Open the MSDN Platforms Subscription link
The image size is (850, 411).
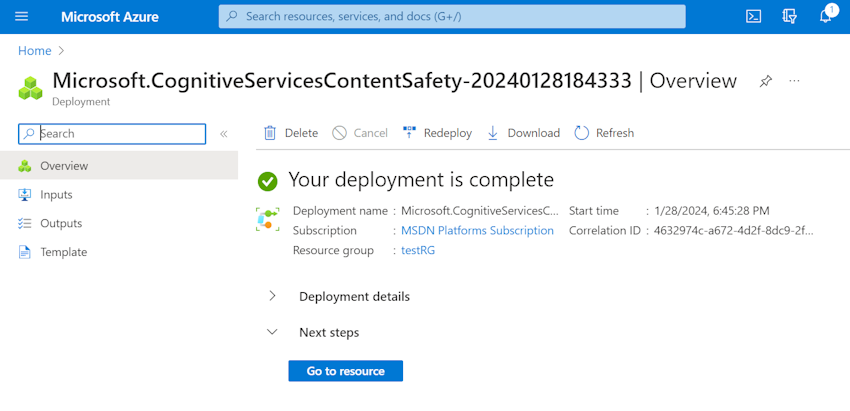[478, 230]
